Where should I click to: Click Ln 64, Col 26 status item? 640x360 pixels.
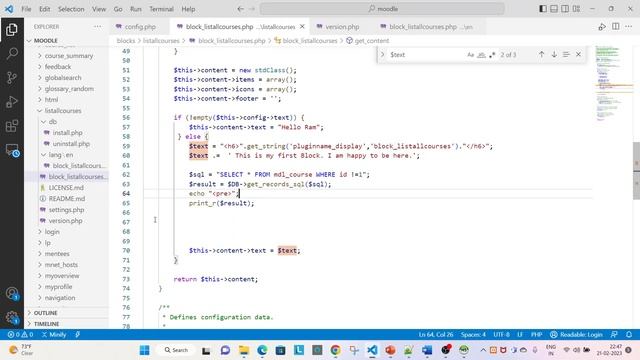pos(436,334)
